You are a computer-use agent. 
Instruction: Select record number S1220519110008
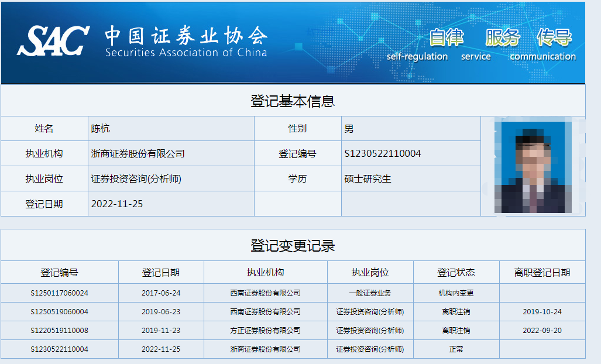[60, 331]
